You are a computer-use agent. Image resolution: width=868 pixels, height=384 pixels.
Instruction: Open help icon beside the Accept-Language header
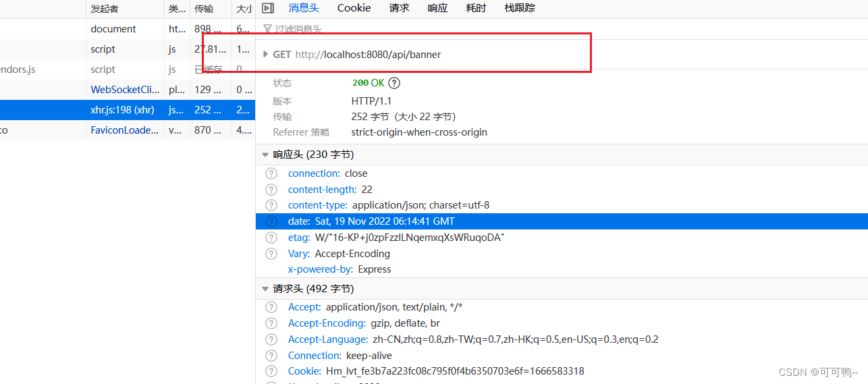click(271, 339)
